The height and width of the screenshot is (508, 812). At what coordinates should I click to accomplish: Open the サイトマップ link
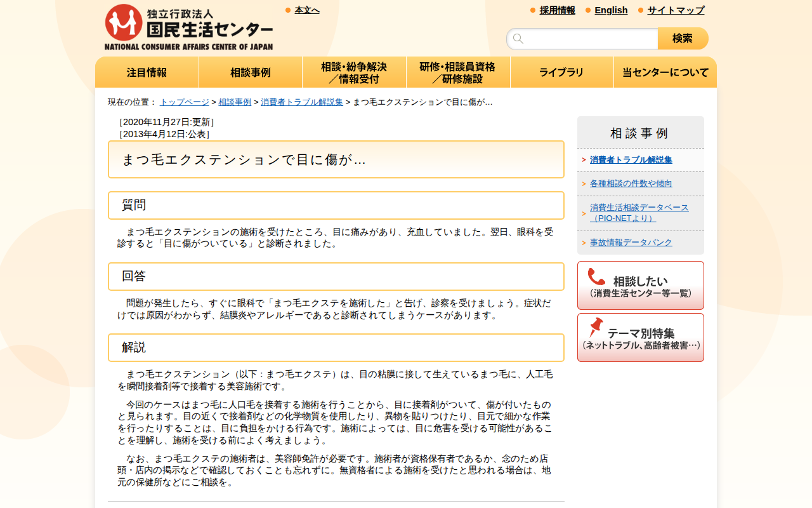tap(676, 10)
